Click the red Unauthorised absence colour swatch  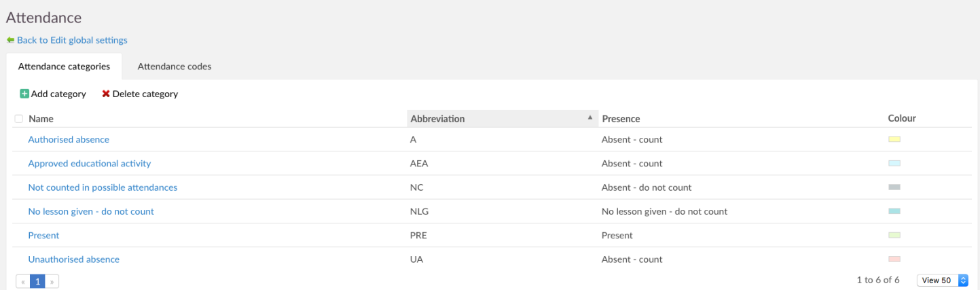tap(894, 259)
